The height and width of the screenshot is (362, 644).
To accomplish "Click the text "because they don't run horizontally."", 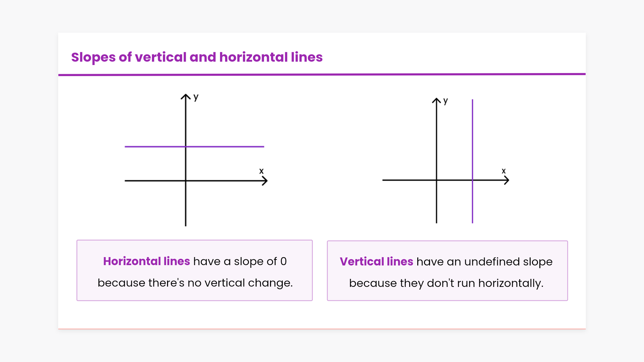I will click(x=446, y=283).
